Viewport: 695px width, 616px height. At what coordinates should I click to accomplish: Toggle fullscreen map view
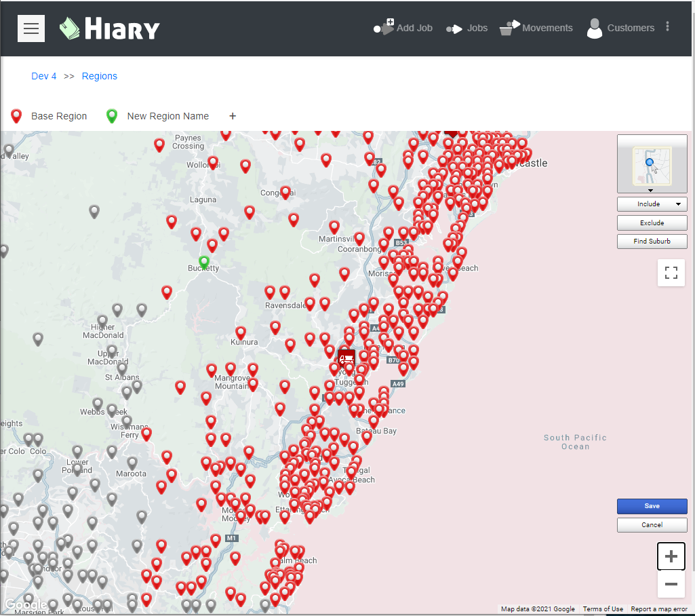[671, 273]
